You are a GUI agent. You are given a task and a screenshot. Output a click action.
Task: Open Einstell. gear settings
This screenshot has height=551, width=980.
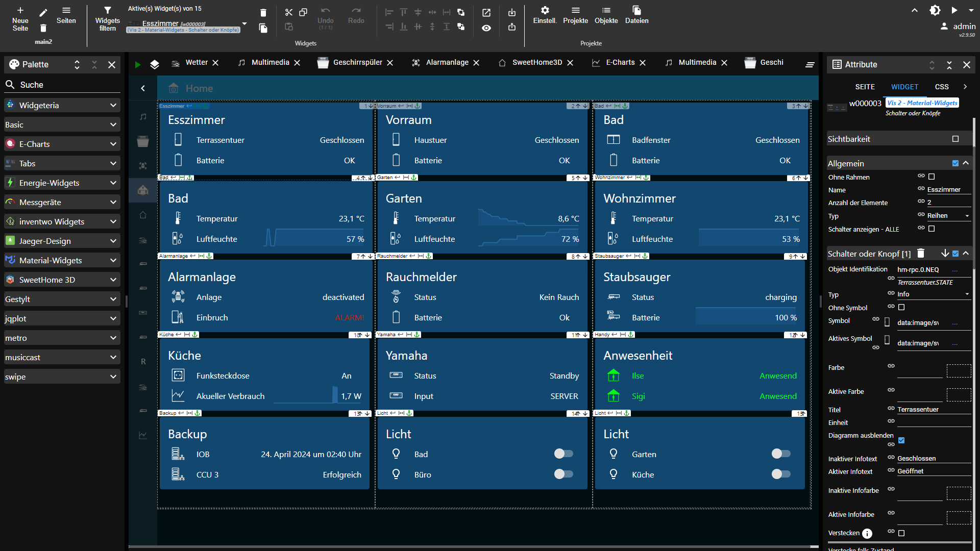[545, 14]
